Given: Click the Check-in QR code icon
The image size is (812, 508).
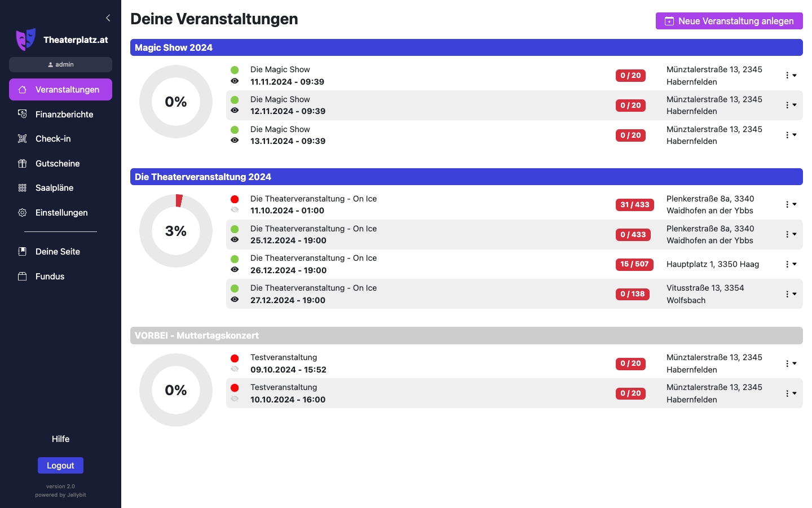Looking at the screenshot, I should [23, 139].
